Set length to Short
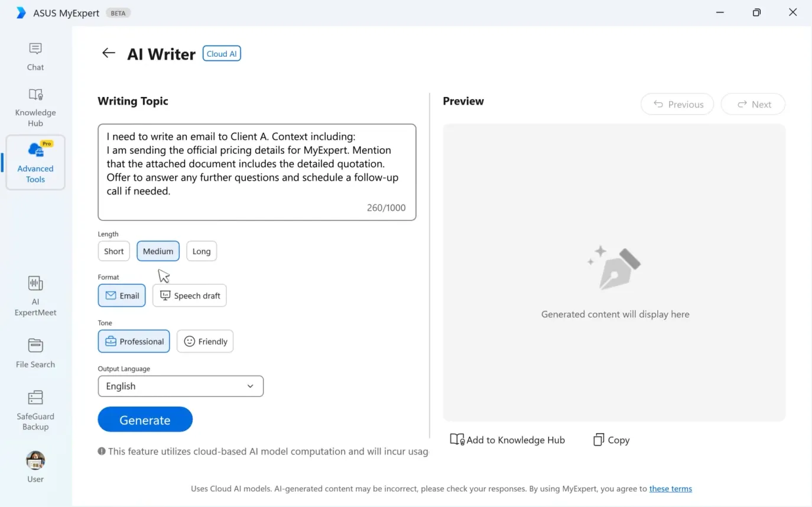This screenshot has width=812, height=507. pyautogui.click(x=114, y=251)
